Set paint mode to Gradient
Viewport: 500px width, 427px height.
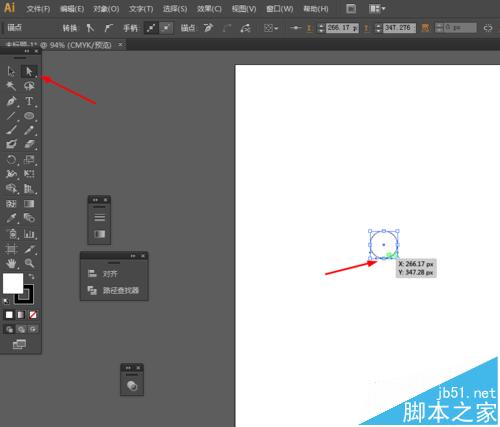tap(21, 315)
